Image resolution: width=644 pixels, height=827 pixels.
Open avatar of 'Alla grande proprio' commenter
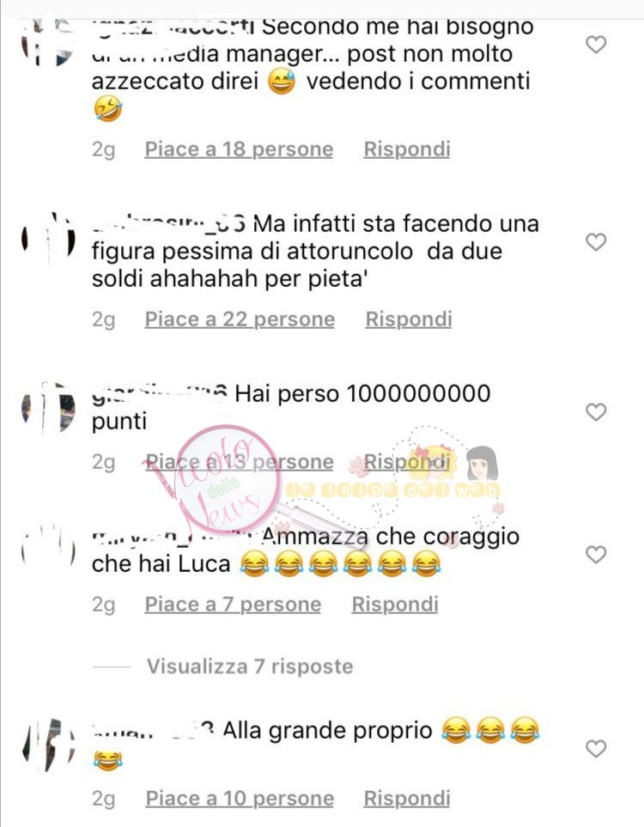48,745
